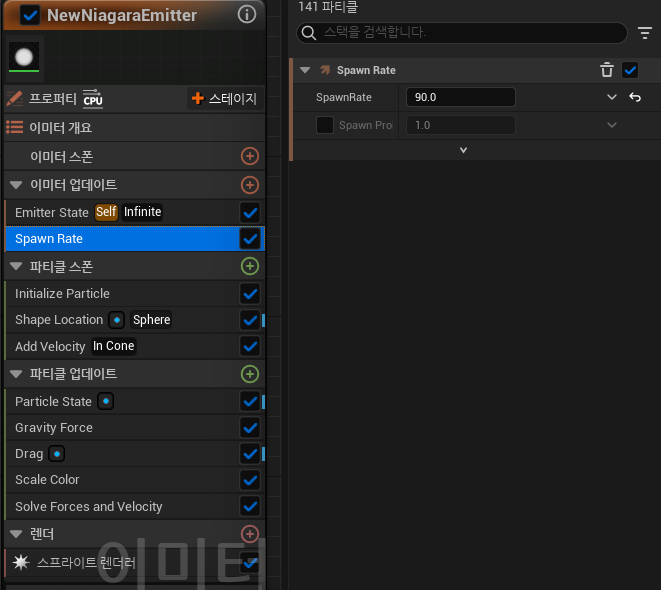Open the Spawn Probability dropdown arrow

(x=612, y=125)
